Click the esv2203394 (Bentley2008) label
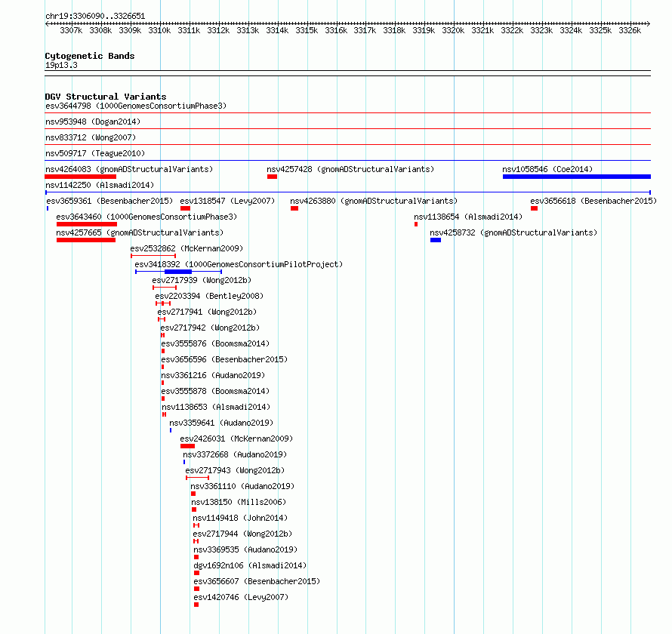Screen dimensions: 672x634 (x=209, y=296)
